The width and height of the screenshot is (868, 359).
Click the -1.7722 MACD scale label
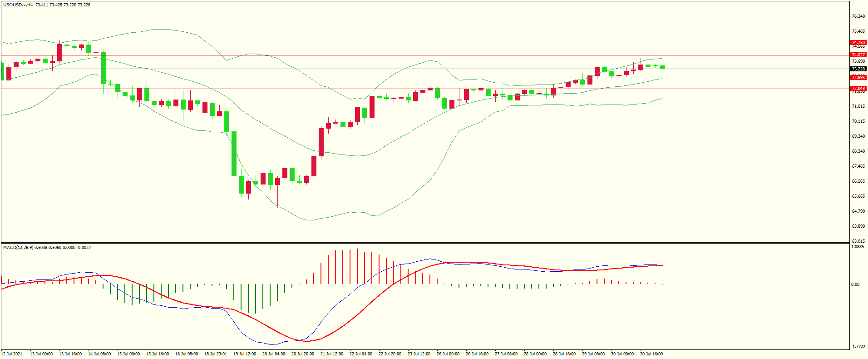point(858,347)
